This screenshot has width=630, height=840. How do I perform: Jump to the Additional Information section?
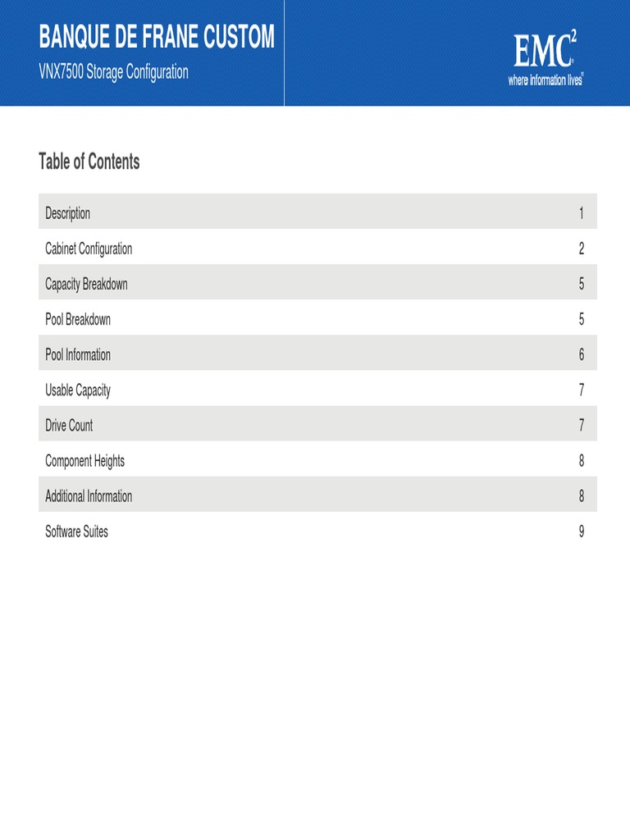(317, 494)
